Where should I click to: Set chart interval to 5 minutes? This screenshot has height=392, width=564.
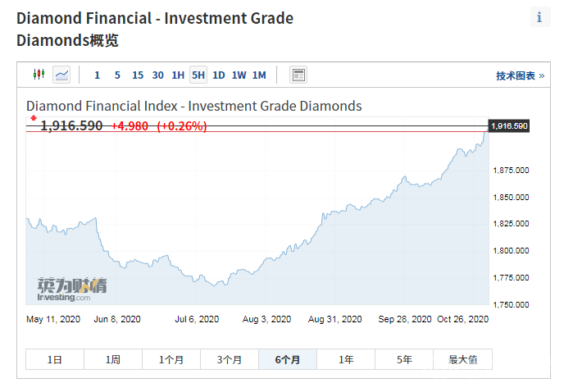coord(117,75)
